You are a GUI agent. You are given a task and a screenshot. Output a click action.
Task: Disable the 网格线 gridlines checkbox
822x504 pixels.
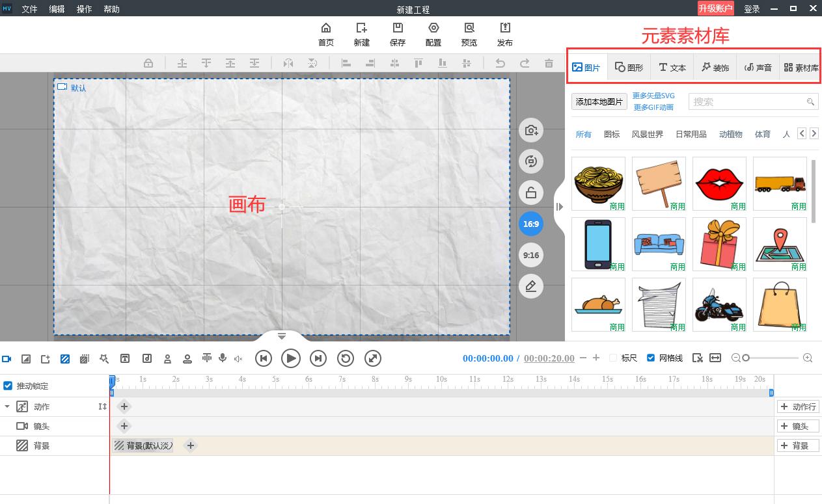tap(651, 358)
